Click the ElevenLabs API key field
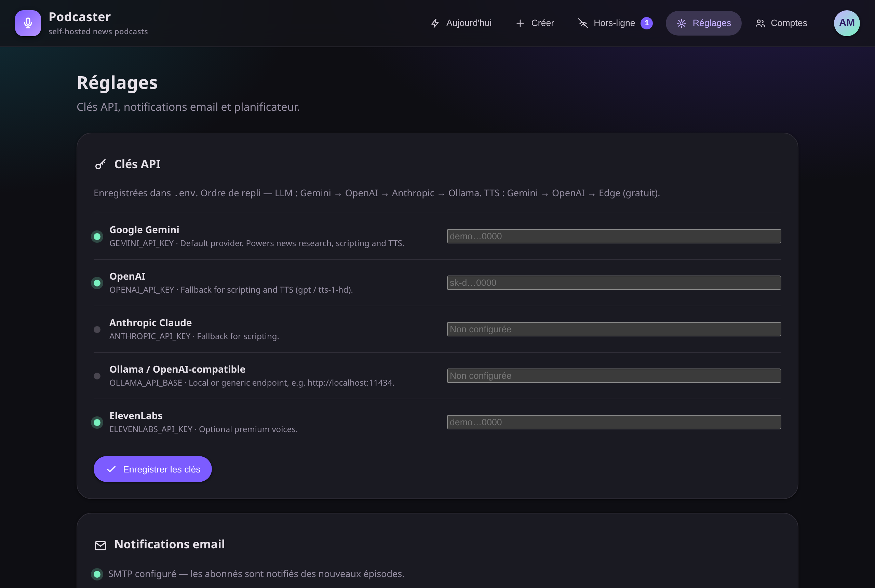 (x=614, y=422)
